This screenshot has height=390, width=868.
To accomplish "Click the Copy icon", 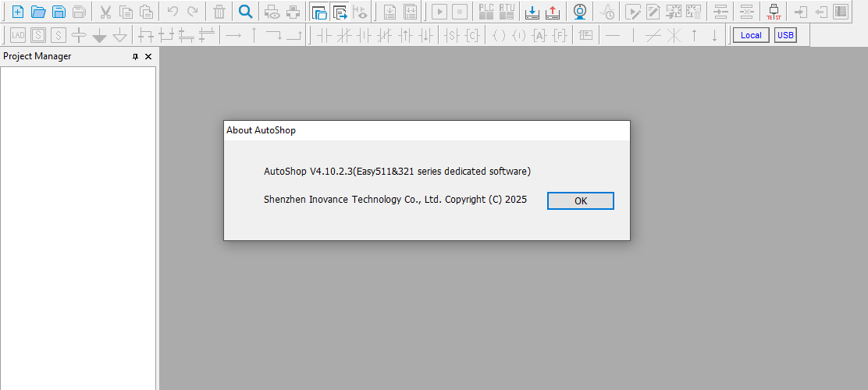I will pos(126,12).
